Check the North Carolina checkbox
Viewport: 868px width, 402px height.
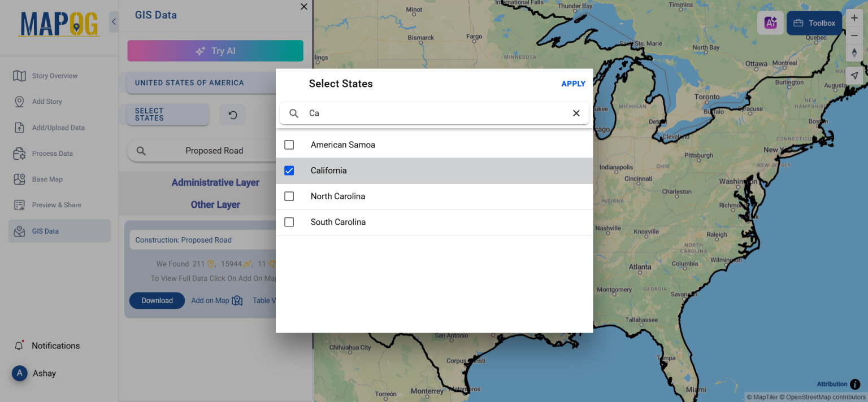[x=289, y=196]
